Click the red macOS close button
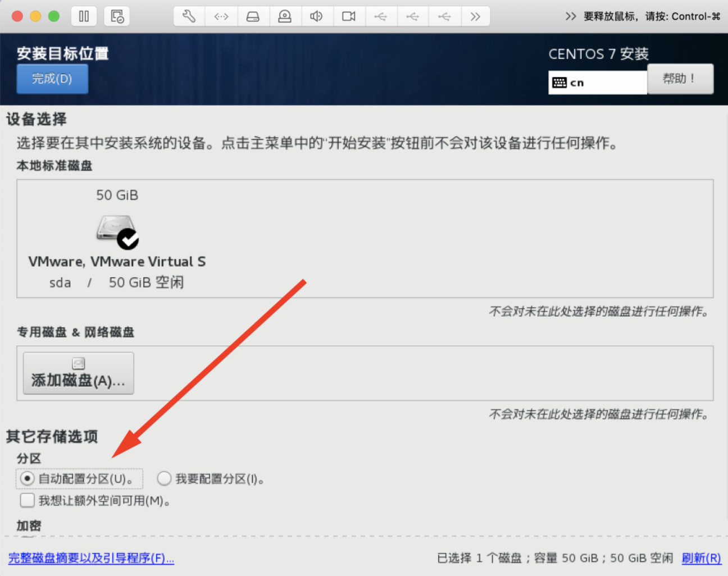 tap(17, 16)
